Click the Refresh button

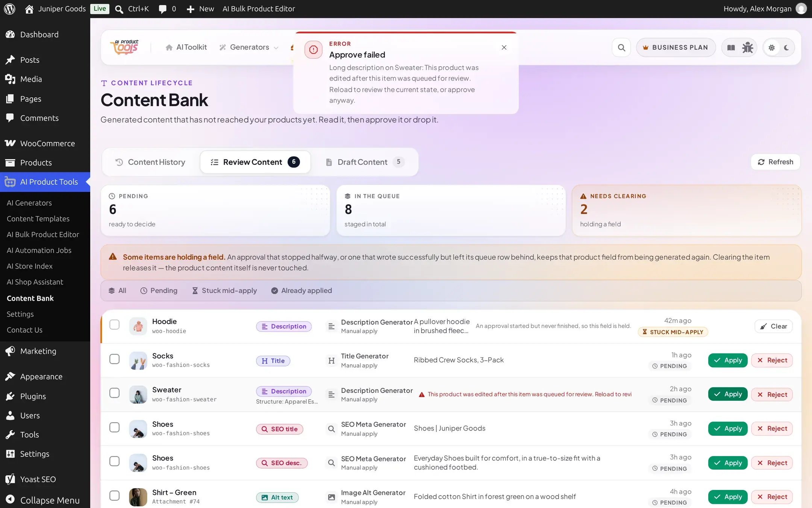pyautogui.click(x=775, y=162)
